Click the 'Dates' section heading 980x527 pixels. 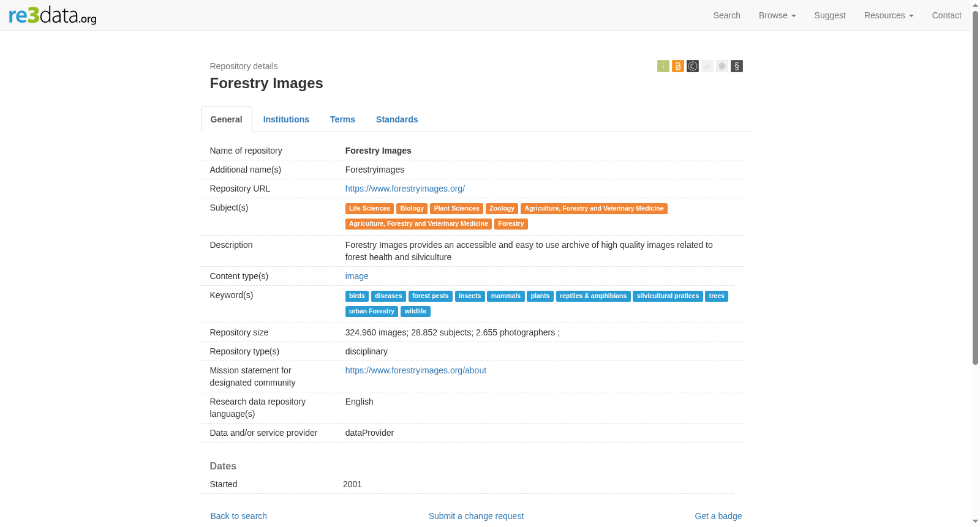pyautogui.click(x=223, y=466)
